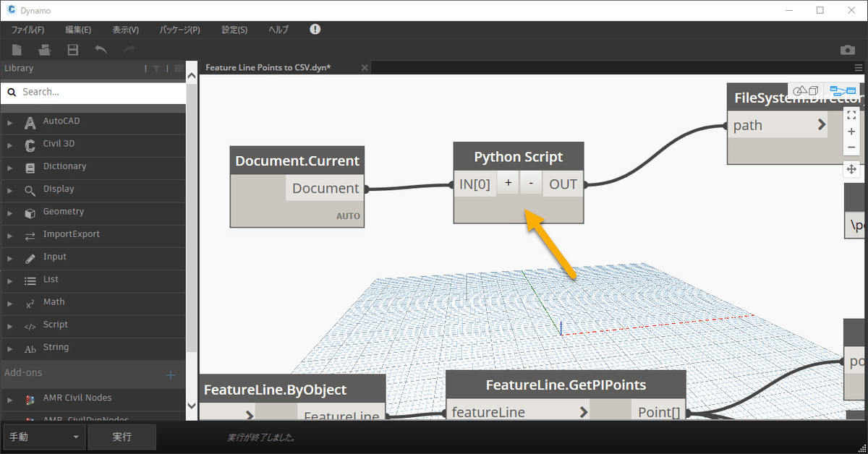Switch to graph view navigation
The image size is (868, 454).
point(843,91)
